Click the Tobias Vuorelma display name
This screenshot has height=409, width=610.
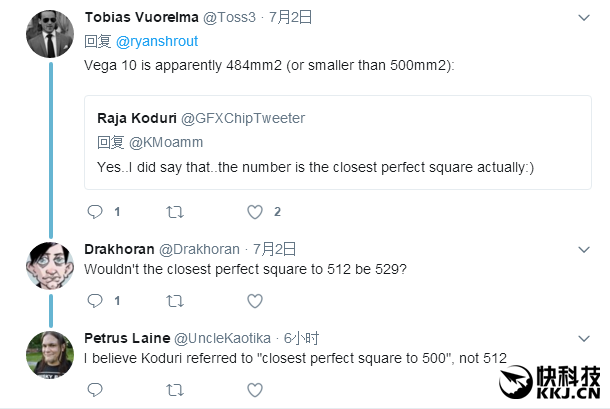tap(141, 17)
